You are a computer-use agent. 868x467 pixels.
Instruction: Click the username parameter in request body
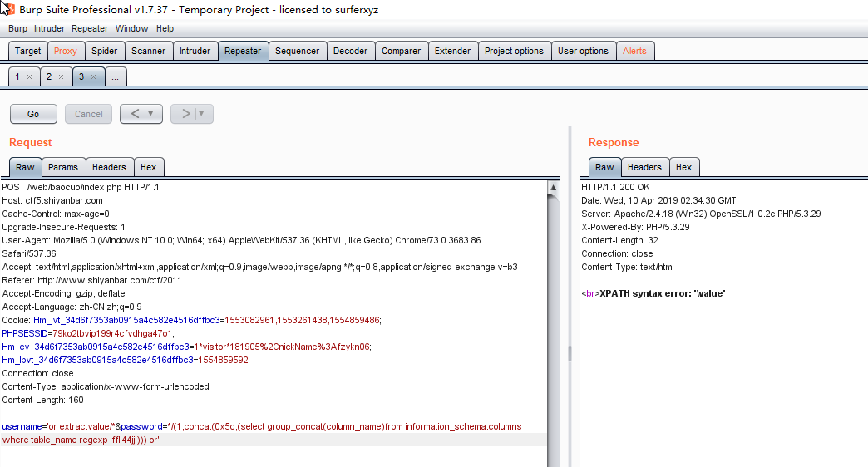(x=22, y=426)
